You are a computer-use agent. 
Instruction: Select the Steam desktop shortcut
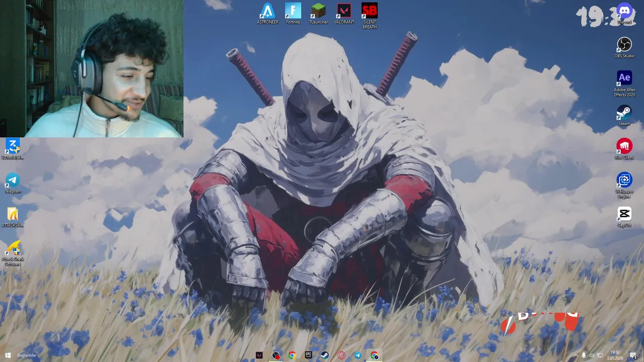click(624, 115)
